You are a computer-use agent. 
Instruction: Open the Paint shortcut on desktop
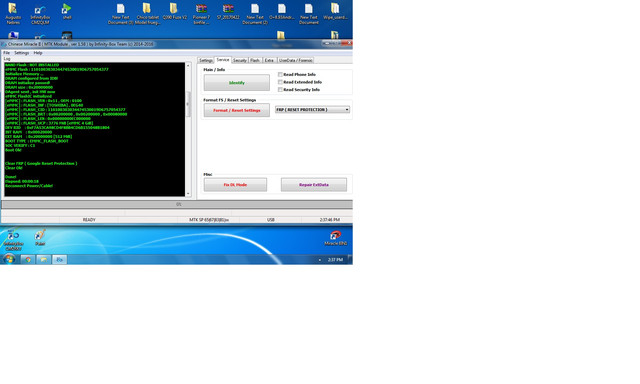(x=40, y=238)
